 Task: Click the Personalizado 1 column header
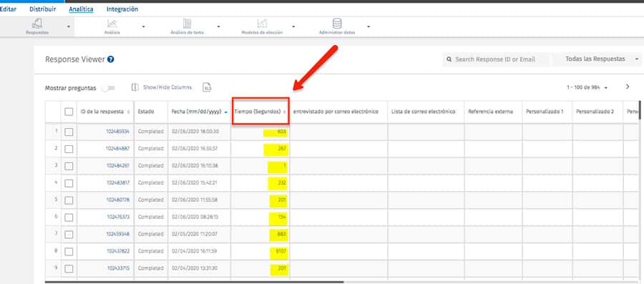[545, 112]
